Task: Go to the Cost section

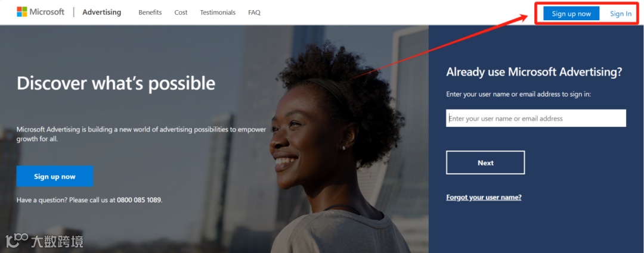Action: (x=181, y=13)
